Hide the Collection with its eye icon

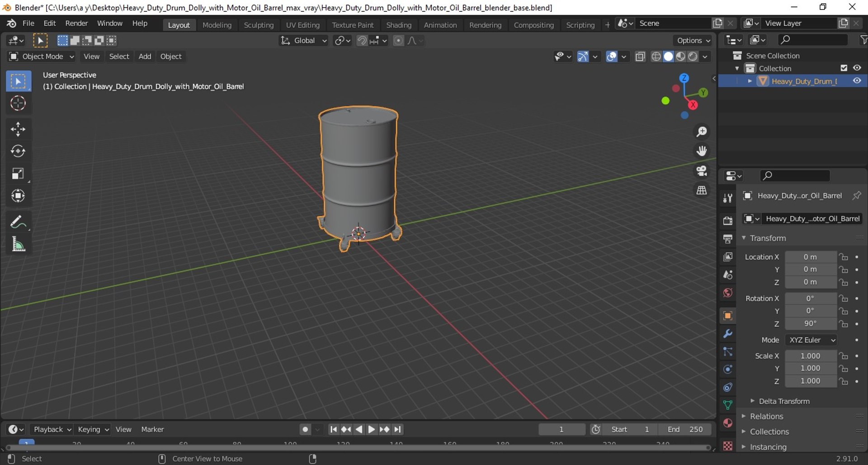857,68
